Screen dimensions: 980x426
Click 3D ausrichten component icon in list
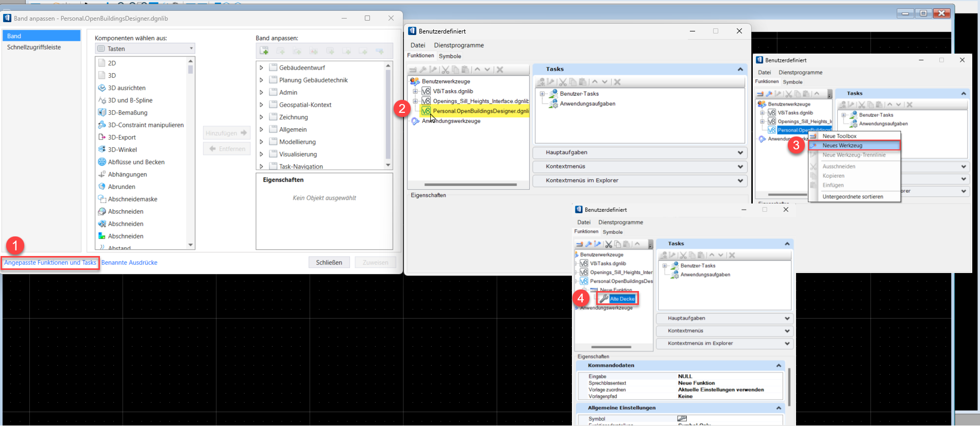point(102,88)
